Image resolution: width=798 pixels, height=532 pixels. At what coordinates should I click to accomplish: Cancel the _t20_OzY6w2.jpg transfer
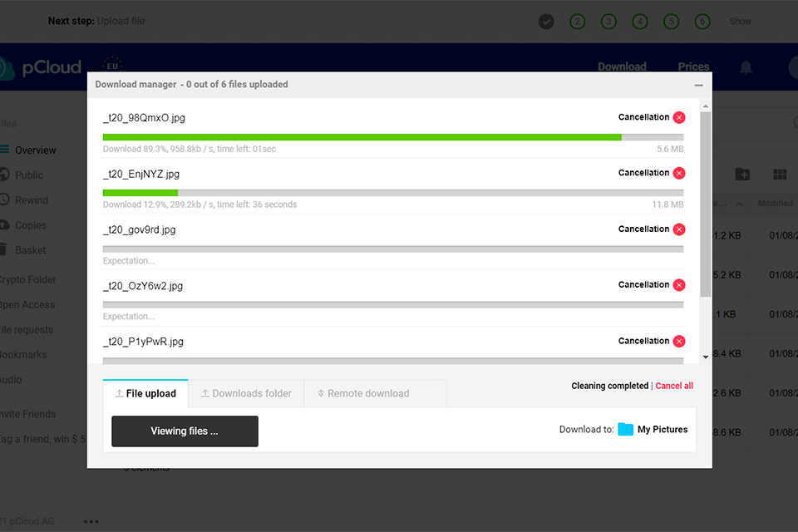tap(679, 284)
